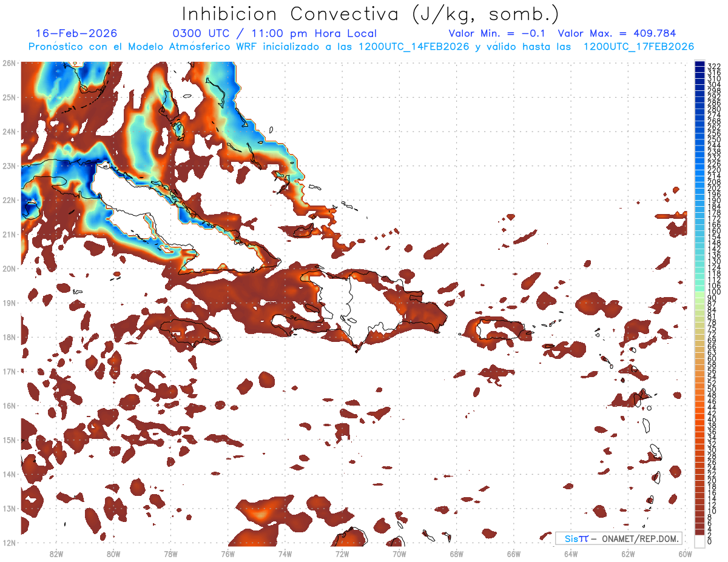Click the 16N latitude label

click(x=8, y=406)
